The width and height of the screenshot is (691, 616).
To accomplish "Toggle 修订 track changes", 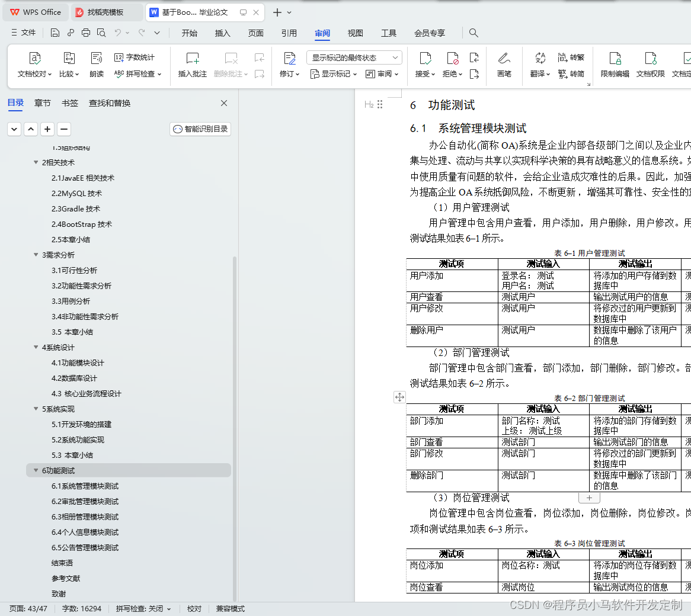I will (x=289, y=65).
